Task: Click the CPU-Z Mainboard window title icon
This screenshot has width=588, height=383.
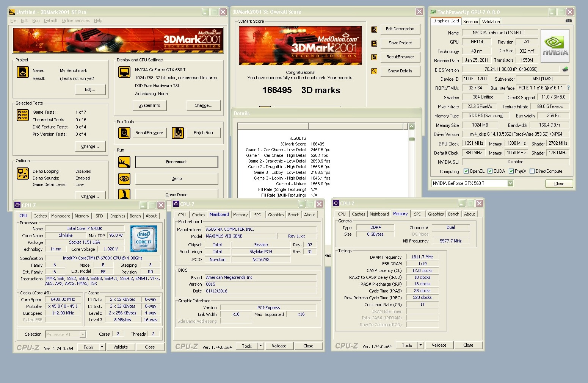Action: coord(176,204)
